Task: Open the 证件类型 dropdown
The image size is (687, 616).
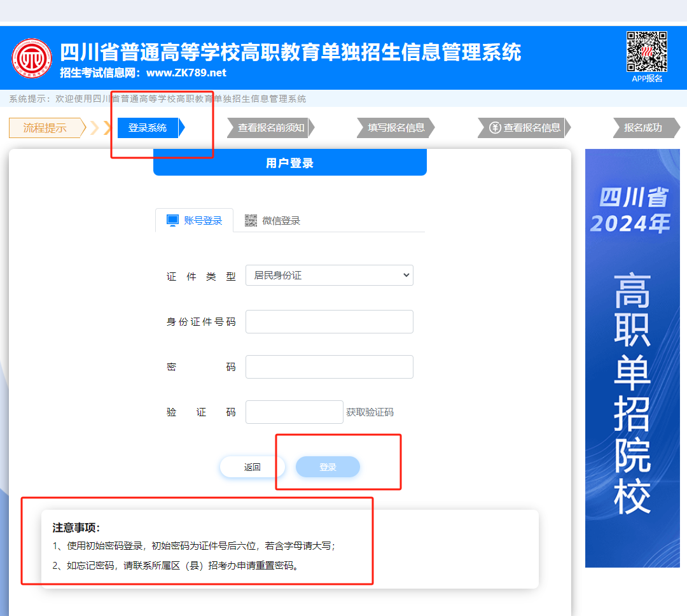Action: click(x=329, y=276)
